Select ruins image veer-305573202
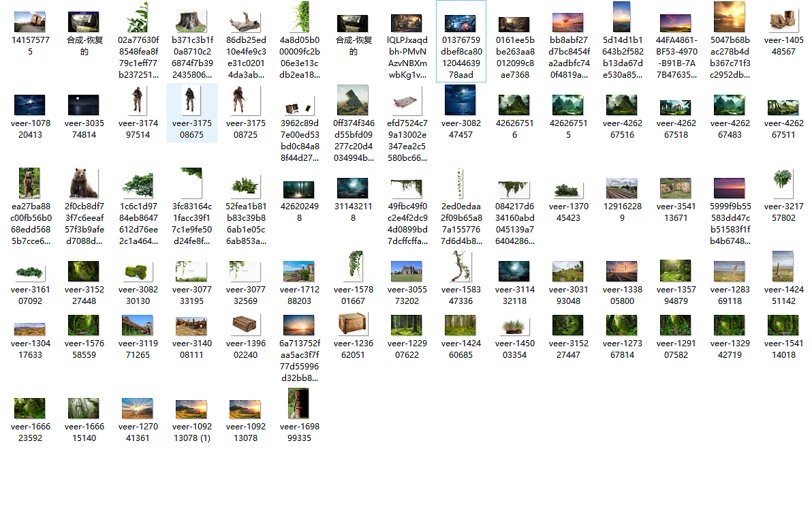812x518 pixels. (407, 271)
